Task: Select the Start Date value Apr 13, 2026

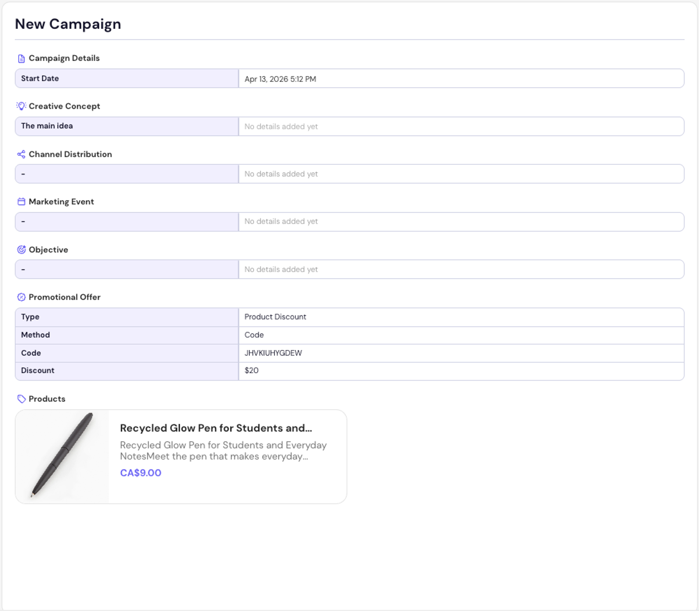Action: 280,79
